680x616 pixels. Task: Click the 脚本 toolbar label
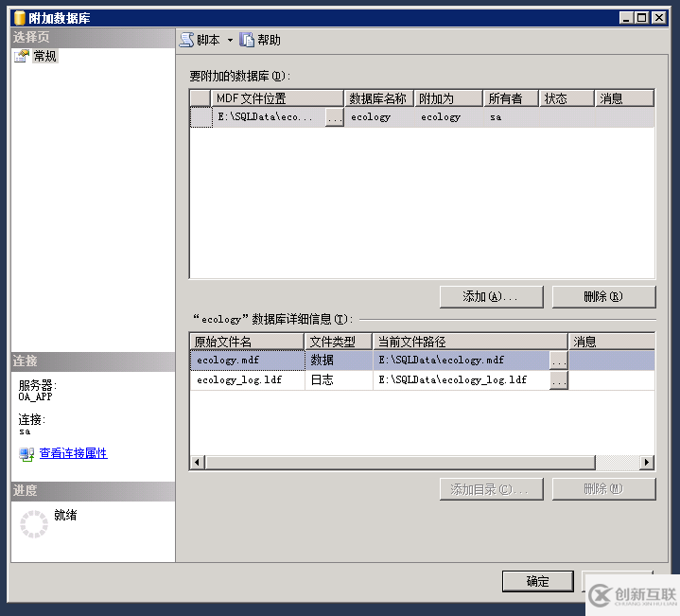pyautogui.click(x=208, y=41)
